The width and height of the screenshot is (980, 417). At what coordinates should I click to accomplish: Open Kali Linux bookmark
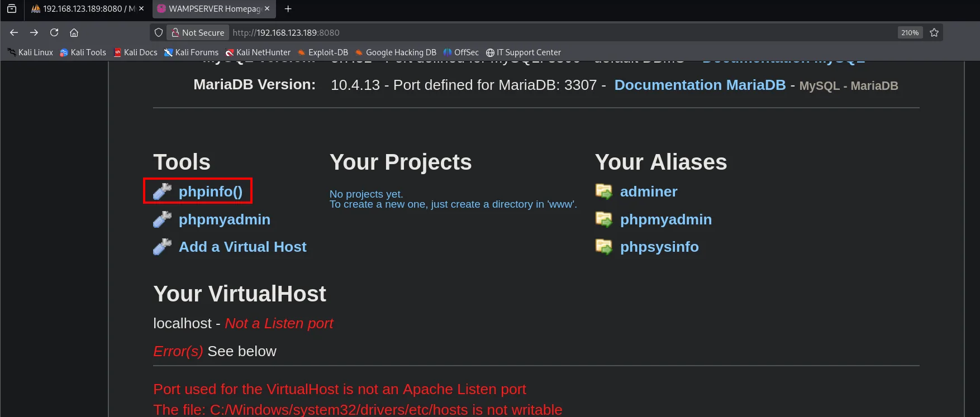pos(30,52)
